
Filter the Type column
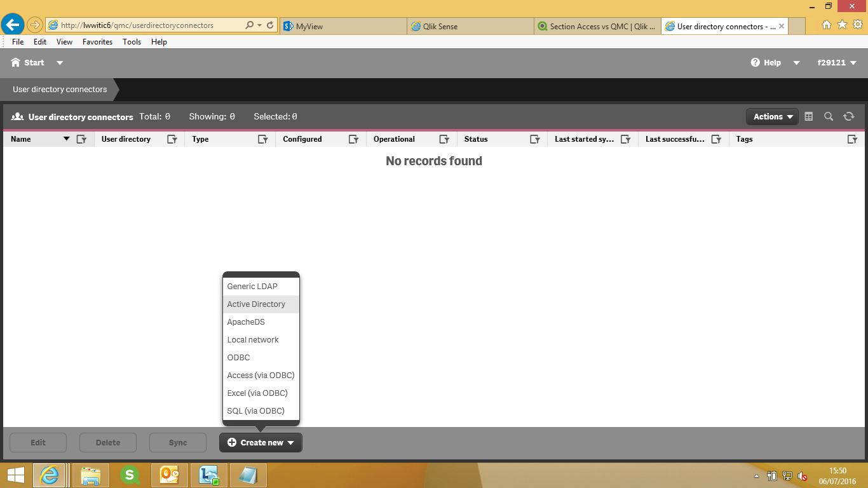click(263, 139)
